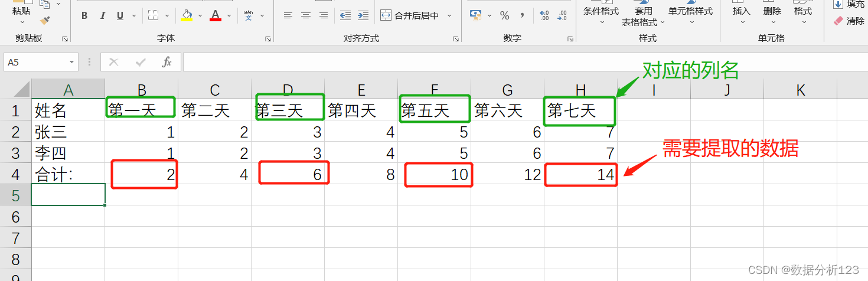Increase the indent

(x=363, y=16)
